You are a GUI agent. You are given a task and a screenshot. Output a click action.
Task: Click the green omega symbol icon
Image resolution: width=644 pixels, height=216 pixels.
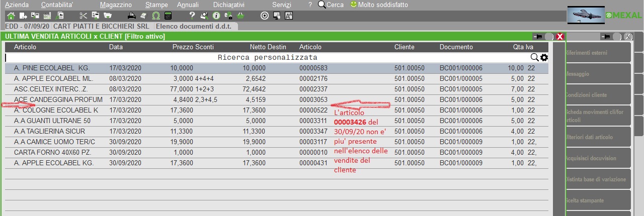coord(155,16)
